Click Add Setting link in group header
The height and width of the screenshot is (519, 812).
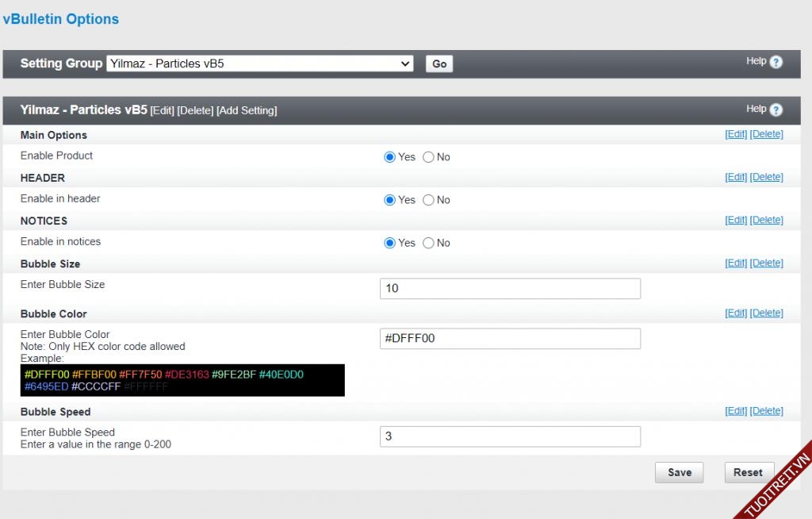pyautogui.click(x=247, y=111)
